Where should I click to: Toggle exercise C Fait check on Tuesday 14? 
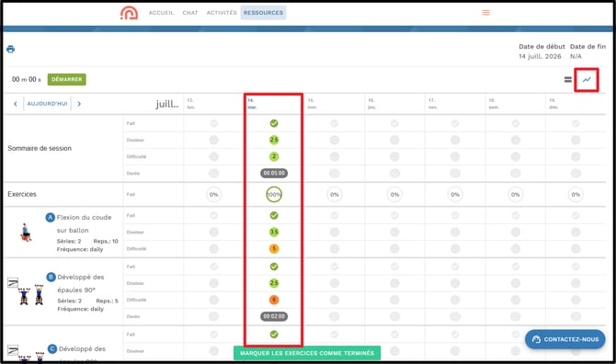point(274,335)
